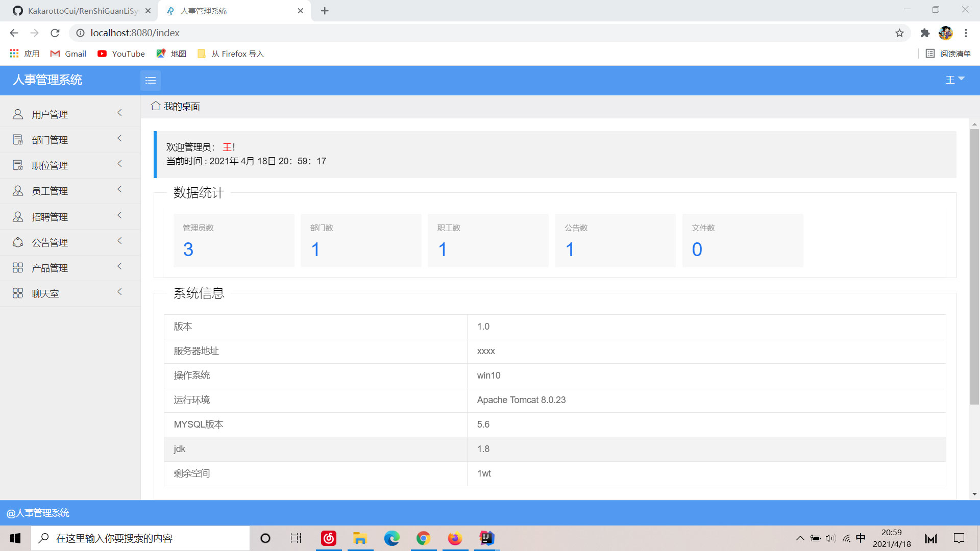Open the browser extensions puzzle icon
Image resolution: width=980 pixels, height=551 pixels.
tap(925, 33)
